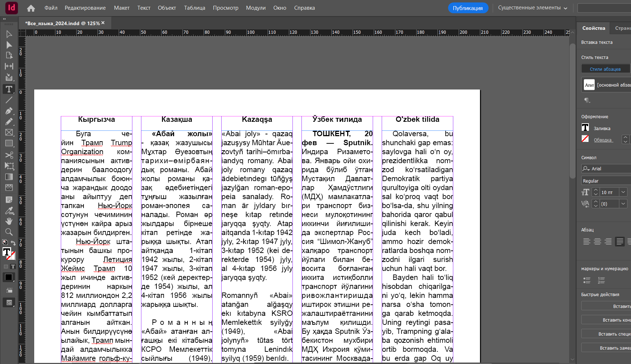The height and width of the screenshot is (364, 631).
Task: Select the Hand tool
Action: pyautogui.click(x=9, y=221)
